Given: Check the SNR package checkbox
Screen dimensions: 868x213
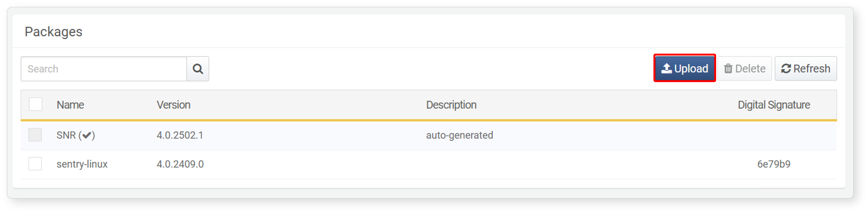Looking at the screenshot, I should pos(35,135).
